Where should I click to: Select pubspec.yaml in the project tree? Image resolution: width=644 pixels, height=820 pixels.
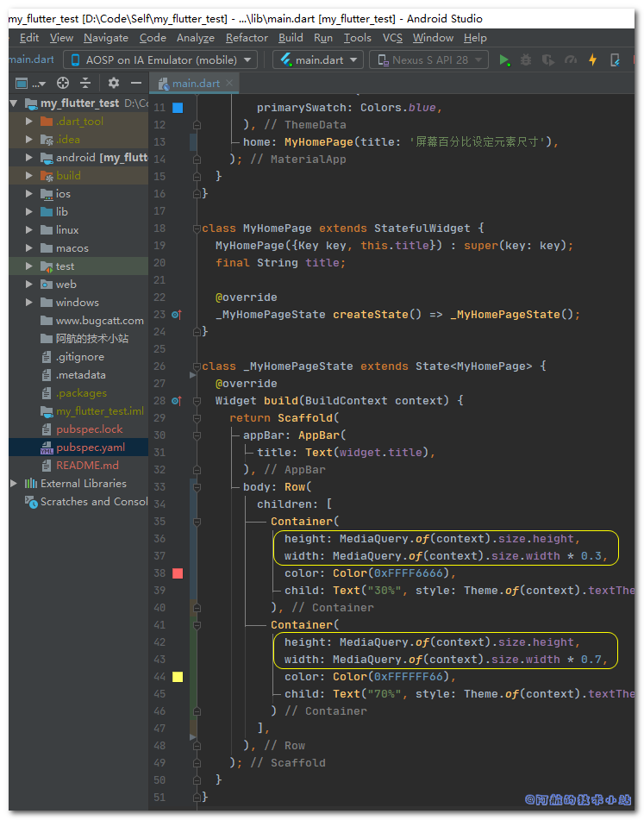90,448
